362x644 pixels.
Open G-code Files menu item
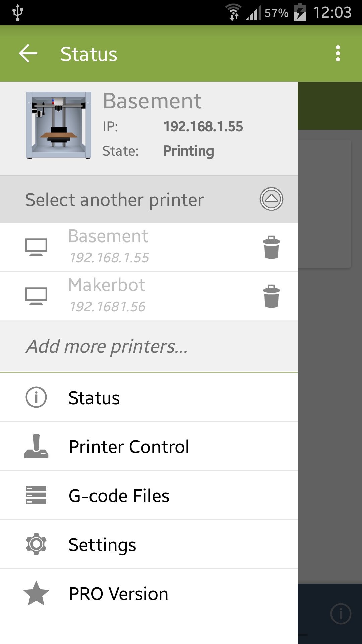coord(119,496)
